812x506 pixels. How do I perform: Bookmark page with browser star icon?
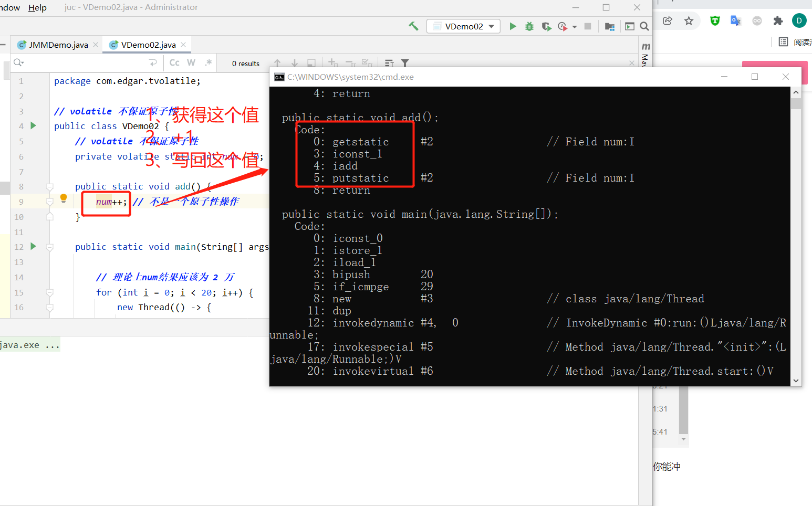689,20
